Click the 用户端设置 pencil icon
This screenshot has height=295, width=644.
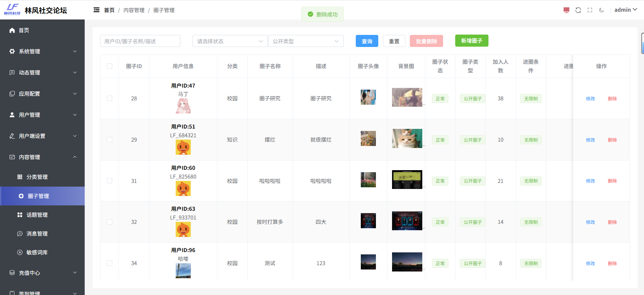pos(12,136)
